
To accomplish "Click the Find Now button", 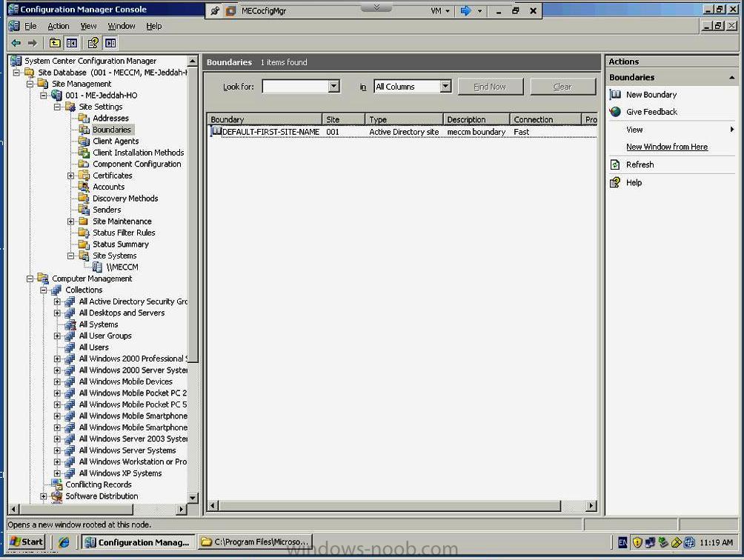I will pyautogui.click(x=490, y=87).
